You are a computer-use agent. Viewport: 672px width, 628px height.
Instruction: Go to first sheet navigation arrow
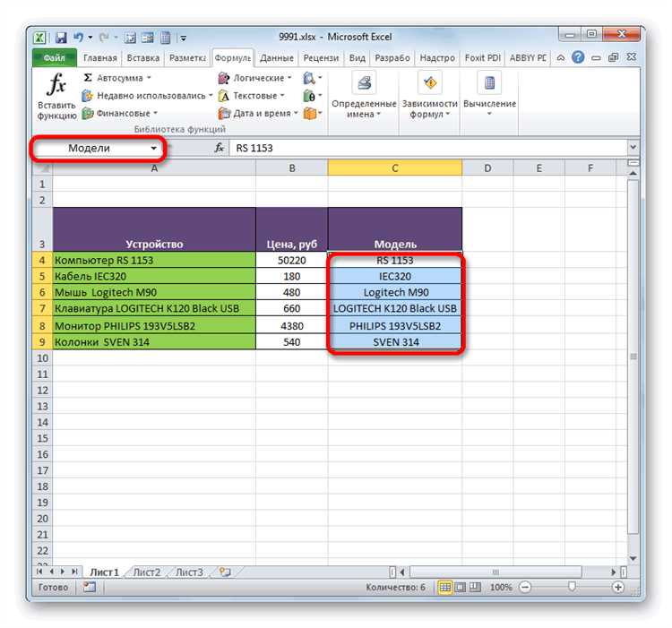pos(39,572)
